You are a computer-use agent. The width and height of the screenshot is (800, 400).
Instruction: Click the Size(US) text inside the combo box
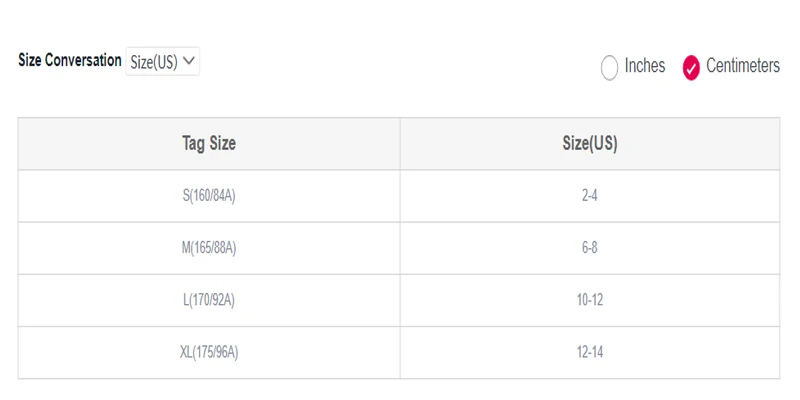click(154, 62)
